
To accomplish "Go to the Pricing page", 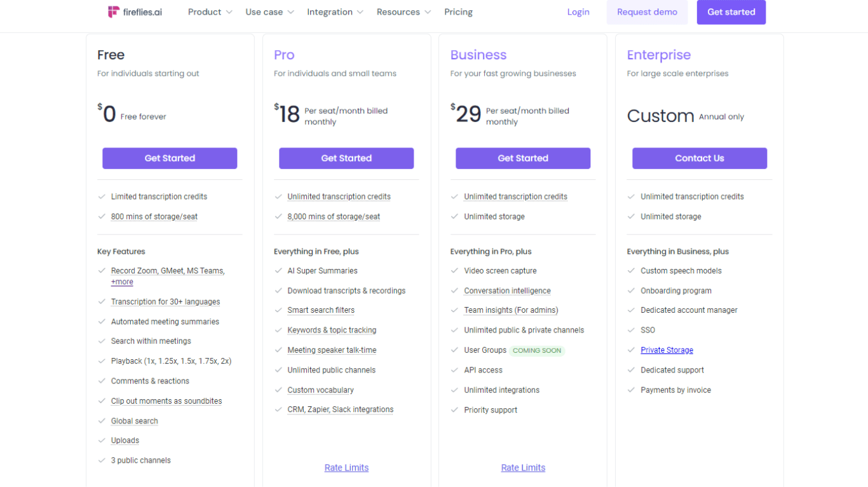I will coord(458,12).
